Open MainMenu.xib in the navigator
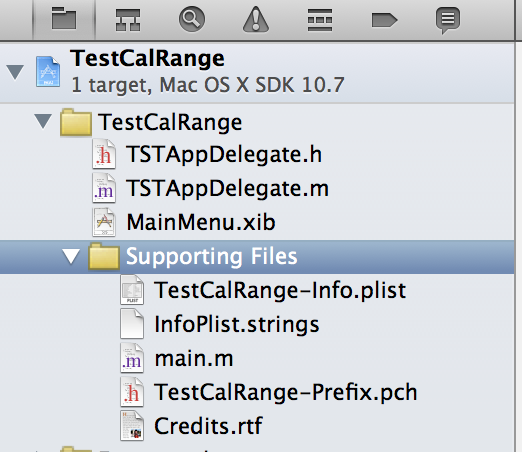Screen dimensions: 522x452 [x=201, y=222]
